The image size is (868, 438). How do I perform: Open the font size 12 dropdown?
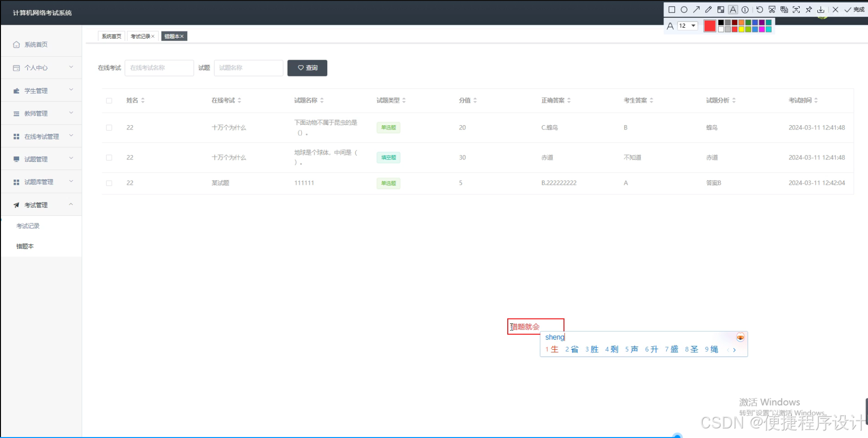click(x=687, y=26)
